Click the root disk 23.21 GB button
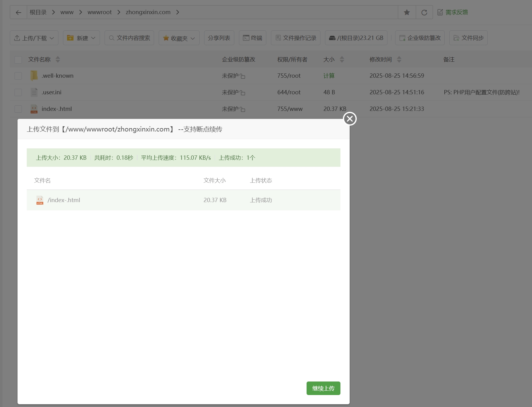The image size is (532, 407). 356,38
